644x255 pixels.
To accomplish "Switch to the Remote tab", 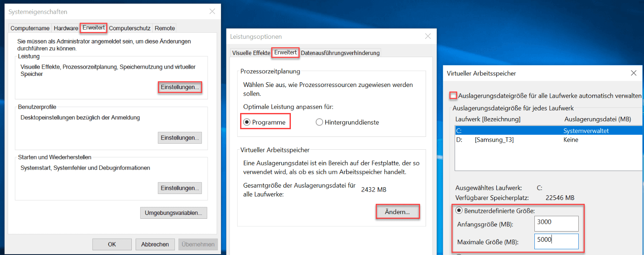I will (164, 28).
